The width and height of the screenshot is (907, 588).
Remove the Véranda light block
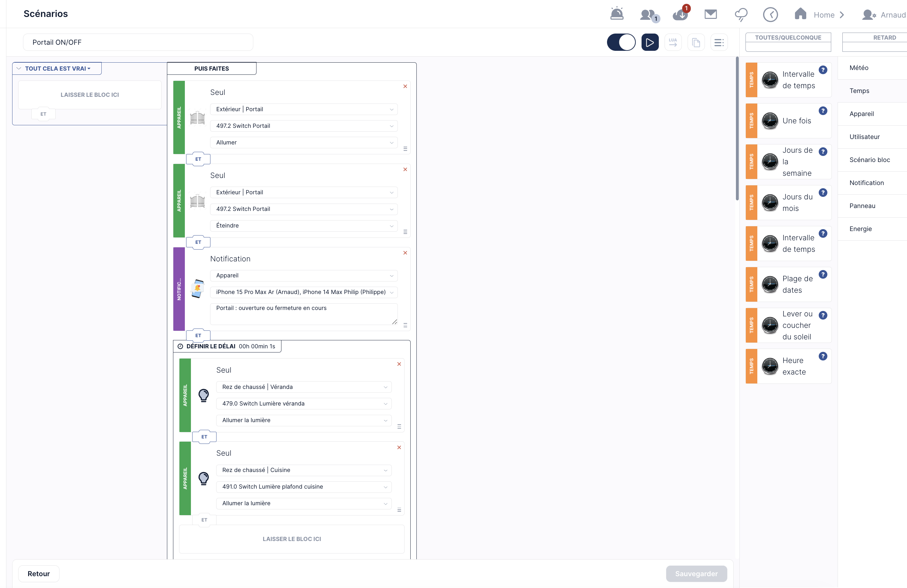(399, 364)
